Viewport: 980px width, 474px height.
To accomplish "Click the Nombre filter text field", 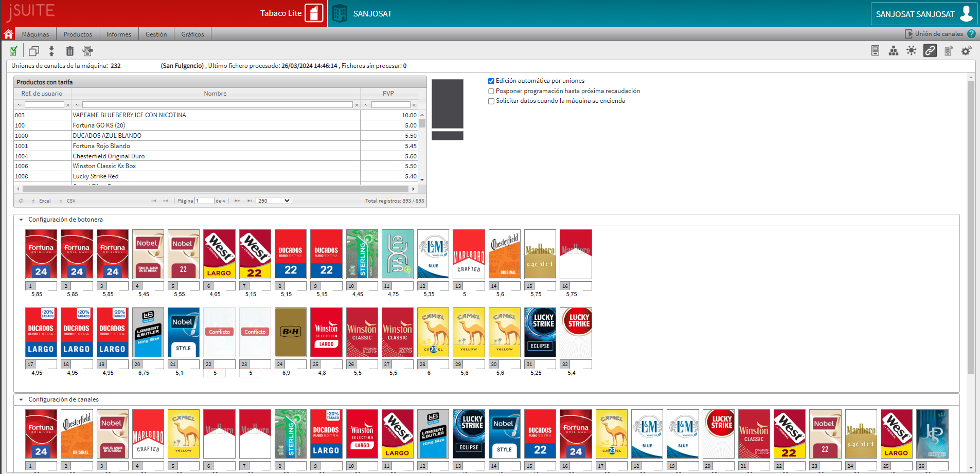I will click(x=217, y=105).
